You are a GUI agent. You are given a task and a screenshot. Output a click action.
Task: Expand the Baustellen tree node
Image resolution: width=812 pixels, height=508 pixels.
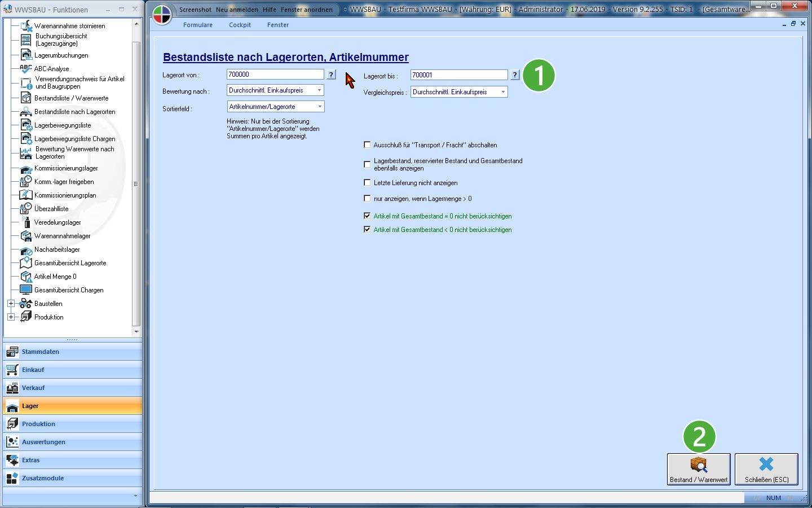point(11,304)
